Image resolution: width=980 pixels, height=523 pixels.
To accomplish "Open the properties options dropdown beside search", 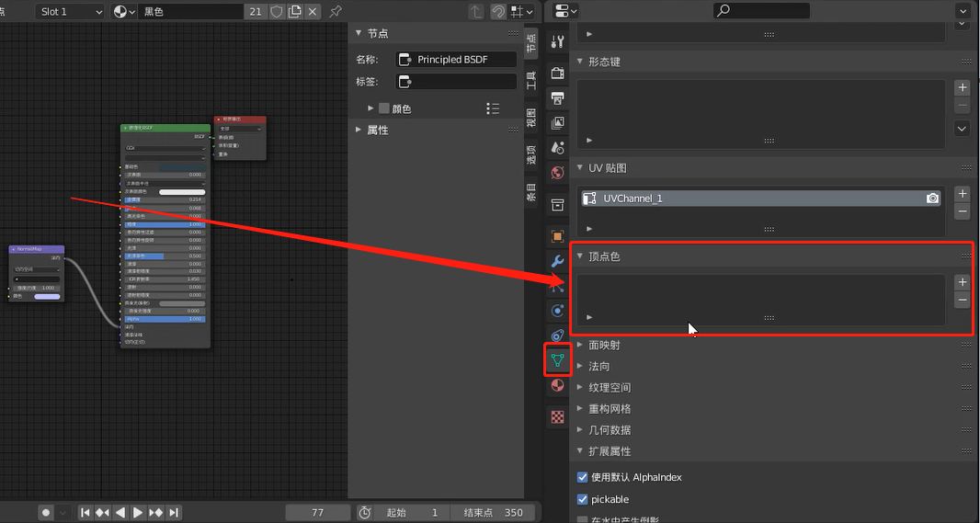I will click(963, 11).
